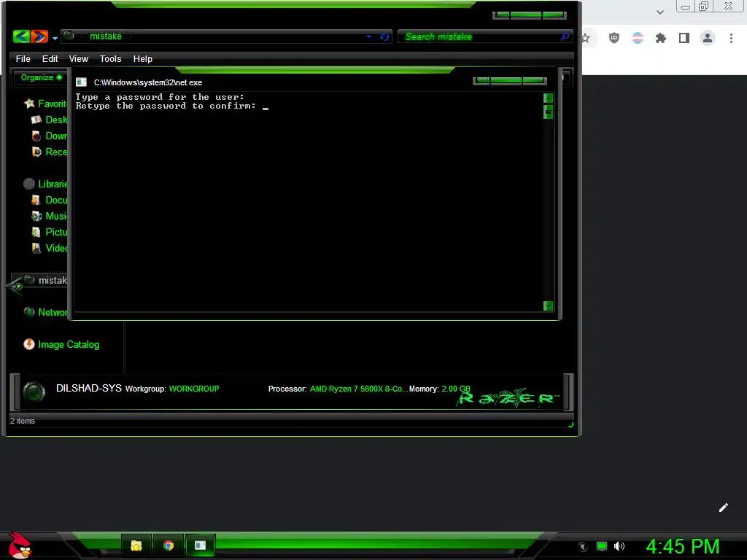747x560 pixels.
Task: Open Chrome extensions puzzle icon
Action: coord(661,38)
